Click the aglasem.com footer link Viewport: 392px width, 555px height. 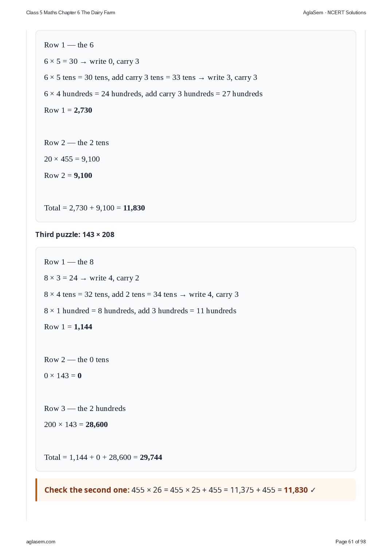pyautogui.click(x=41, y=542)
